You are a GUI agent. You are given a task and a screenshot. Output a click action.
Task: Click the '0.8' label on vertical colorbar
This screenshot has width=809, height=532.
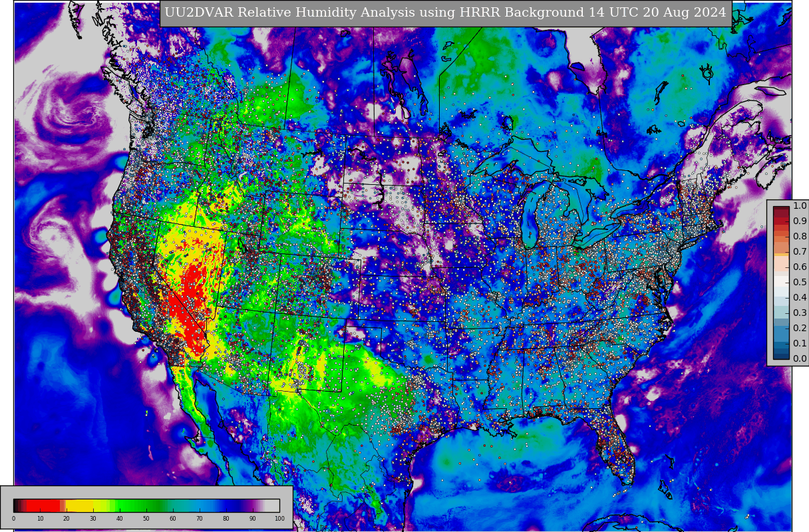point(800,237)
